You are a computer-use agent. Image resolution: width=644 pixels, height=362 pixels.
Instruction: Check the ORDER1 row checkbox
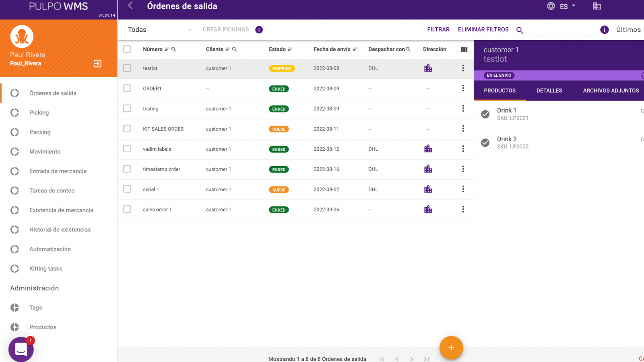(x=127, y=88)
